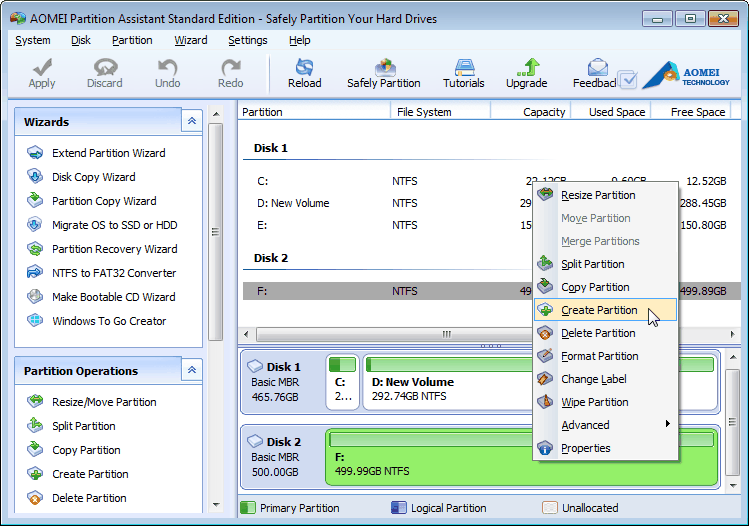Click the Migrate OS to SSD icon
Screen dimensions: 749x526
click(35, 225)
